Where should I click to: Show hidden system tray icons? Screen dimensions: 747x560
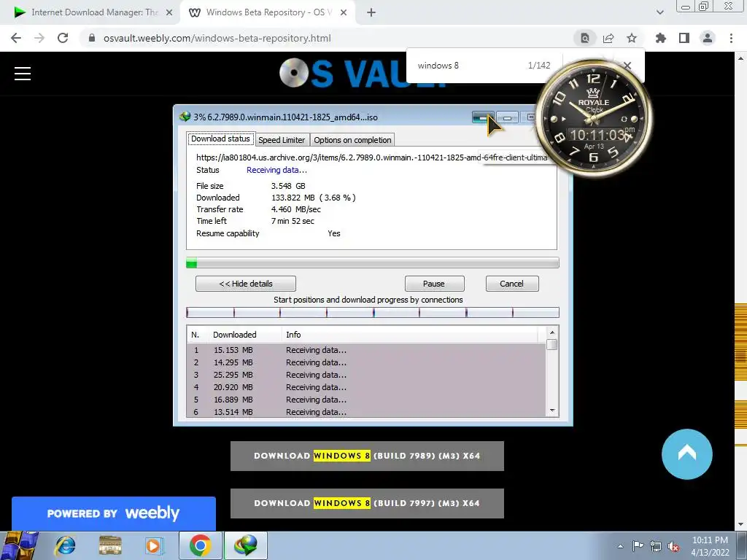[x=620, y=546]
